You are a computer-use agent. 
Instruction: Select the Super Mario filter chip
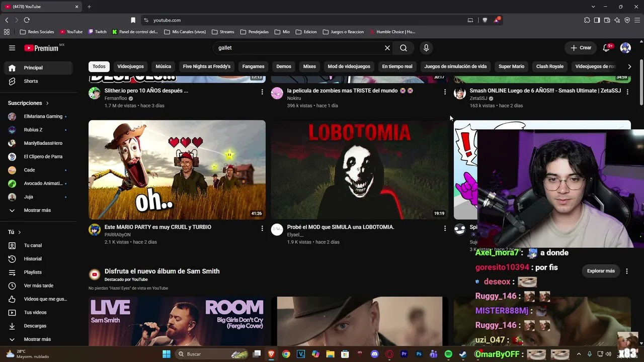tap(511, 66)
